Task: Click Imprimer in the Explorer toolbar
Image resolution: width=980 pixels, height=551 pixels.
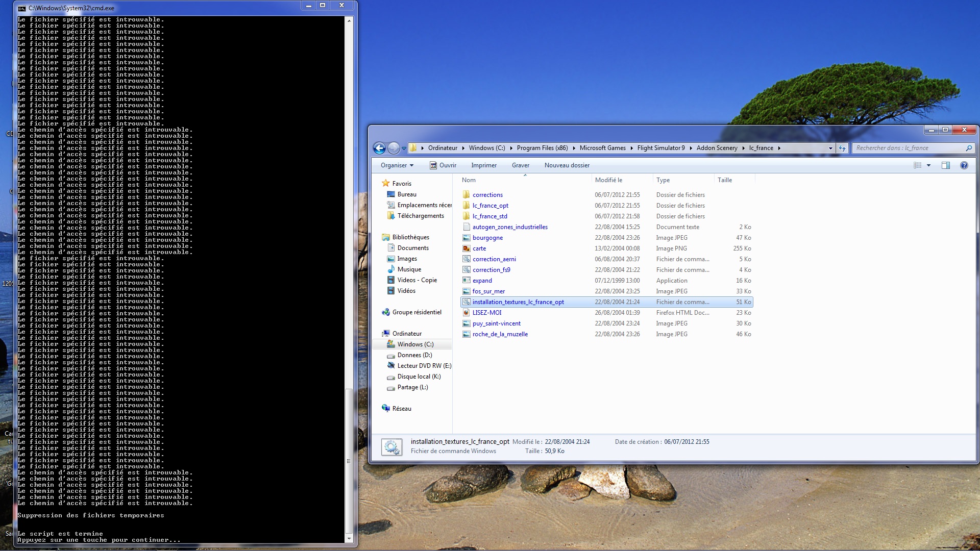Action: 484,165
